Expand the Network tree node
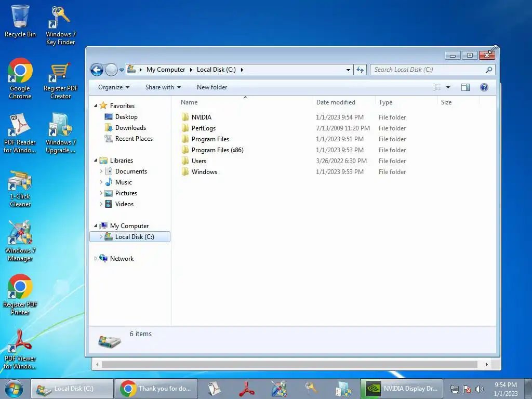The width and height of the screenshot is (532, 399). [96, 259]
